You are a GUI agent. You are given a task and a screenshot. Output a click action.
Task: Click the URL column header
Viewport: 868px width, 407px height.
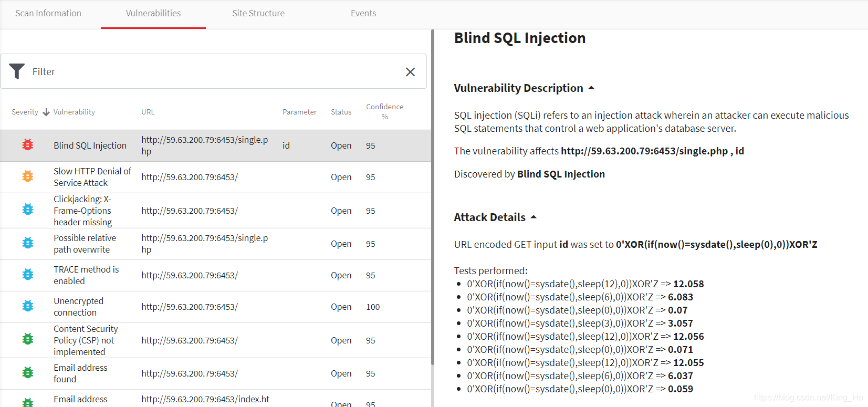coord(148,112)
